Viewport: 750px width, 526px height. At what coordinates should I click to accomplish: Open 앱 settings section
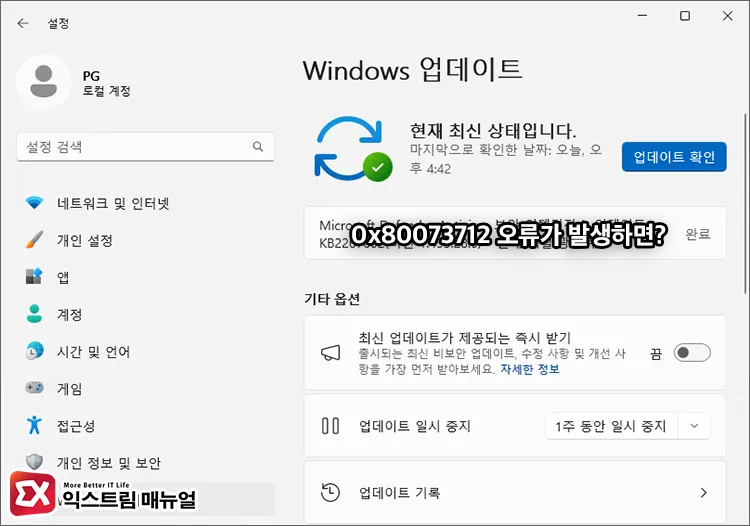point(63,277)
